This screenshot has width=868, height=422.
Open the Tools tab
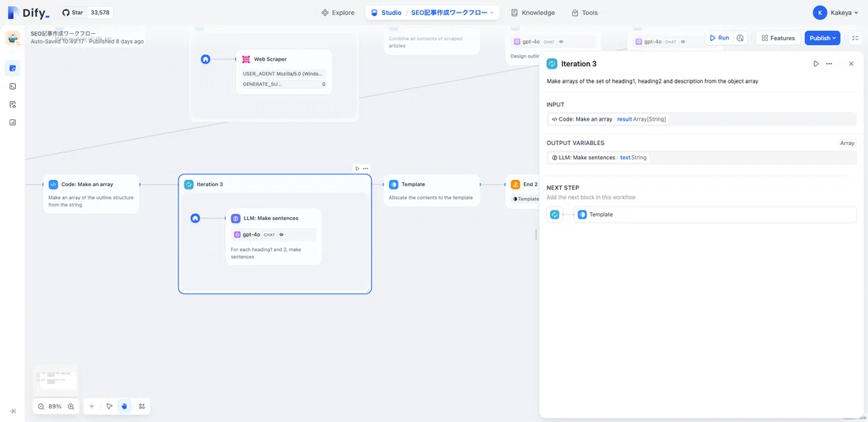585,12
